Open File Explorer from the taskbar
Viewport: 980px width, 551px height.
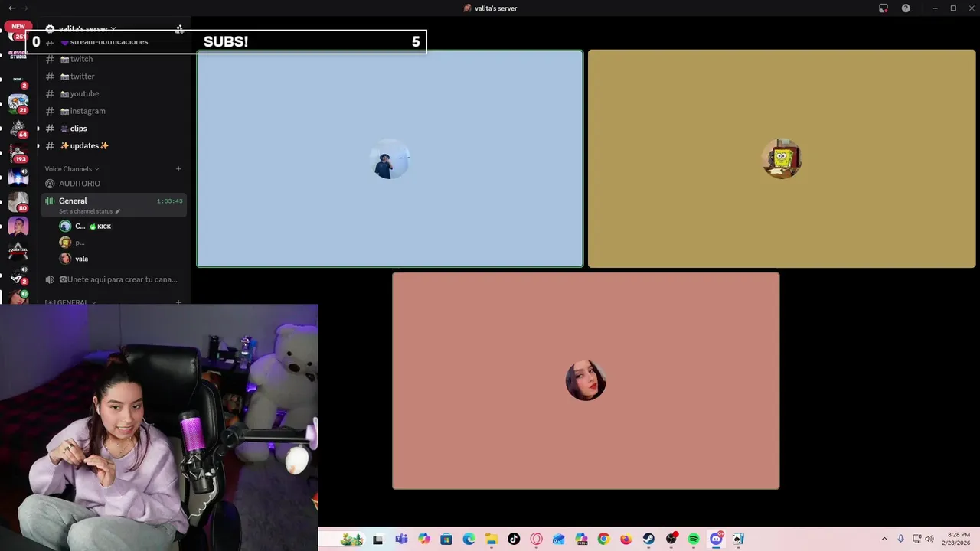(x=492, y=539)
